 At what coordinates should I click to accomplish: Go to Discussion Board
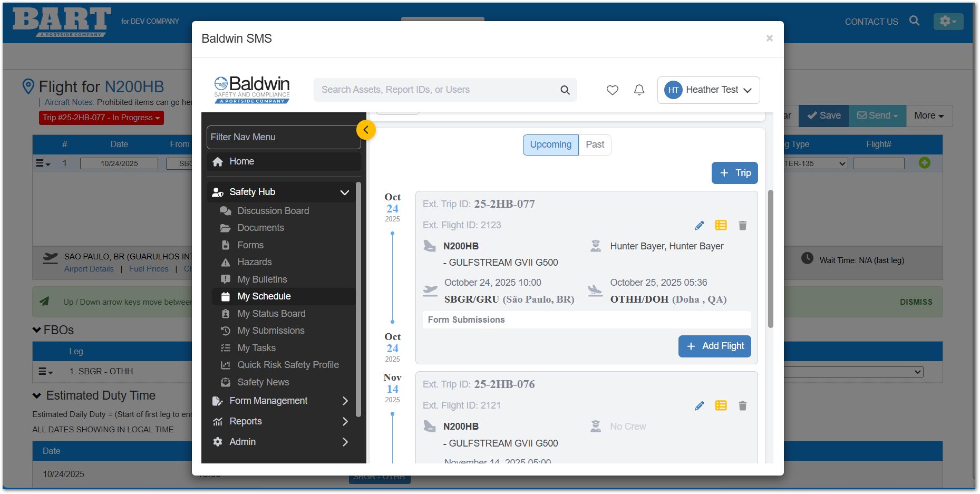coord(273,211)
